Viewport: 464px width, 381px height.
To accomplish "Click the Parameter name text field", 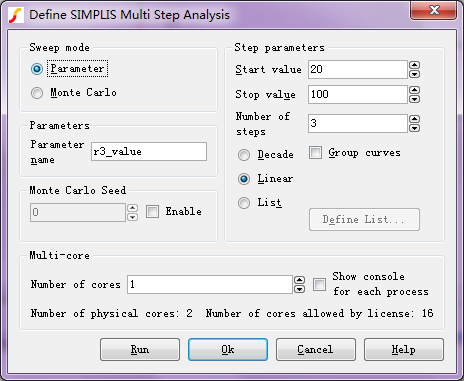I will click(x=149, y=152).
